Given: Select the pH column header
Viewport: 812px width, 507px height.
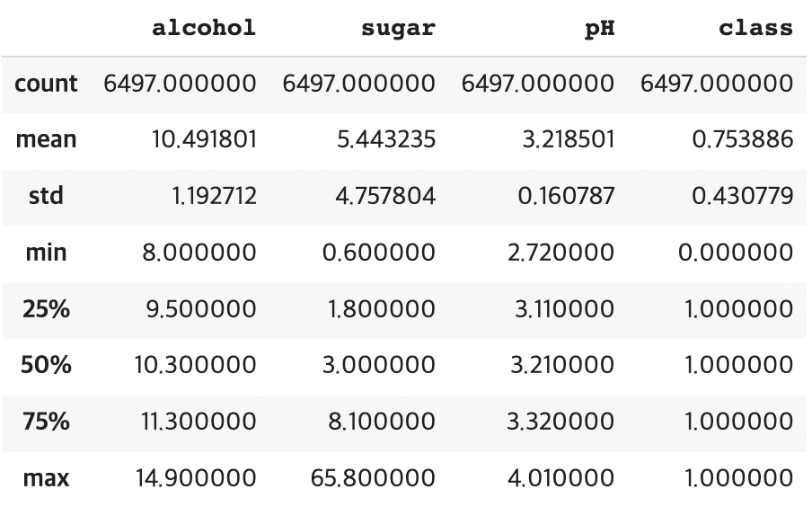Looking at the screenshot, I should click(x=599, y=29).
